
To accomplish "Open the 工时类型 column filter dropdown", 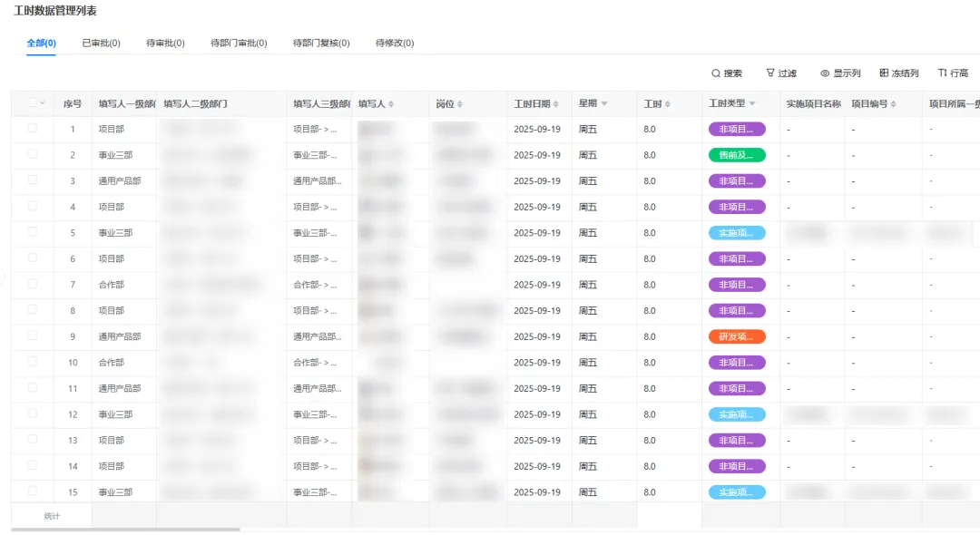I will (752, 103).
